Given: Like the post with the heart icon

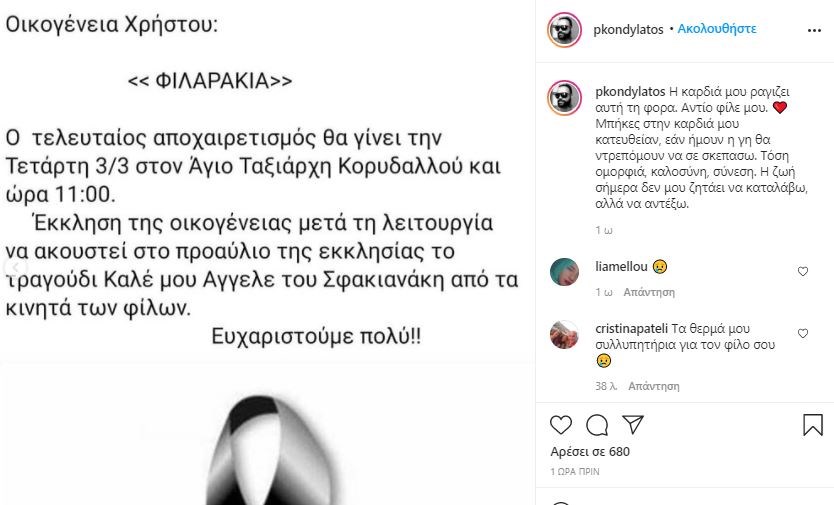Looking at the screenshot, I should coord(561,425).
